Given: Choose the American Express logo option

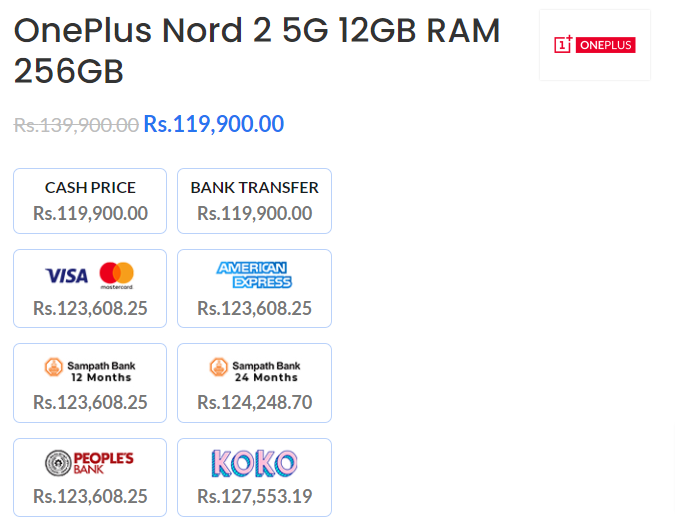Looking at the screenshot, I should coord(254,275).
